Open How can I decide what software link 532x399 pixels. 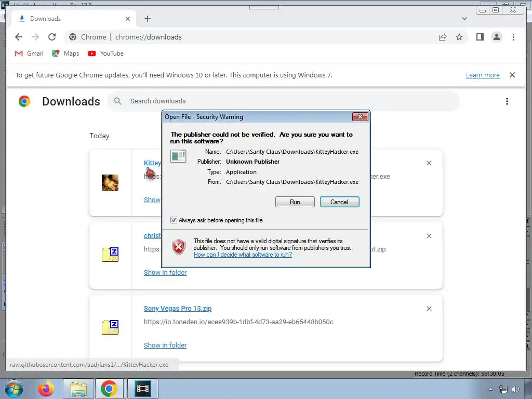(x=243, y=255)
